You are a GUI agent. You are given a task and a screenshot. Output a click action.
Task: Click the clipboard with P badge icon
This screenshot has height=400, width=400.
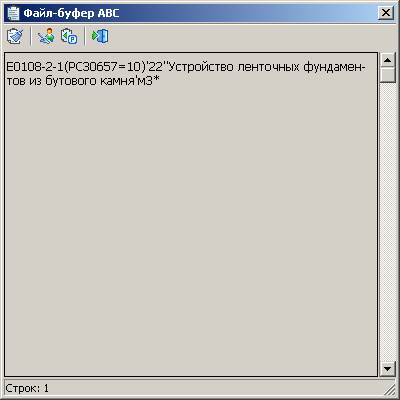(x=69, y=36)
